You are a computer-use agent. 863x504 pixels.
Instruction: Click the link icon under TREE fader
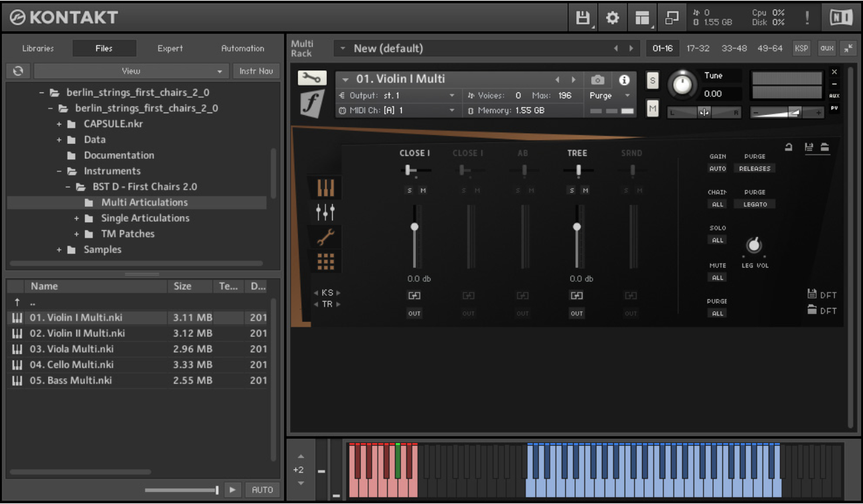(576, 296)
